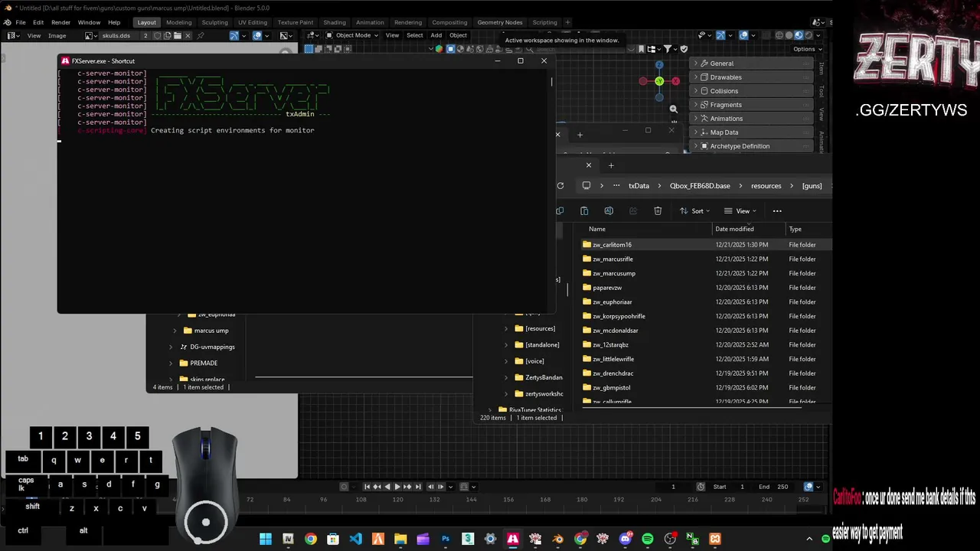
Task: Switch to the Geometry Nodes workspace tab
Action: 500,22
